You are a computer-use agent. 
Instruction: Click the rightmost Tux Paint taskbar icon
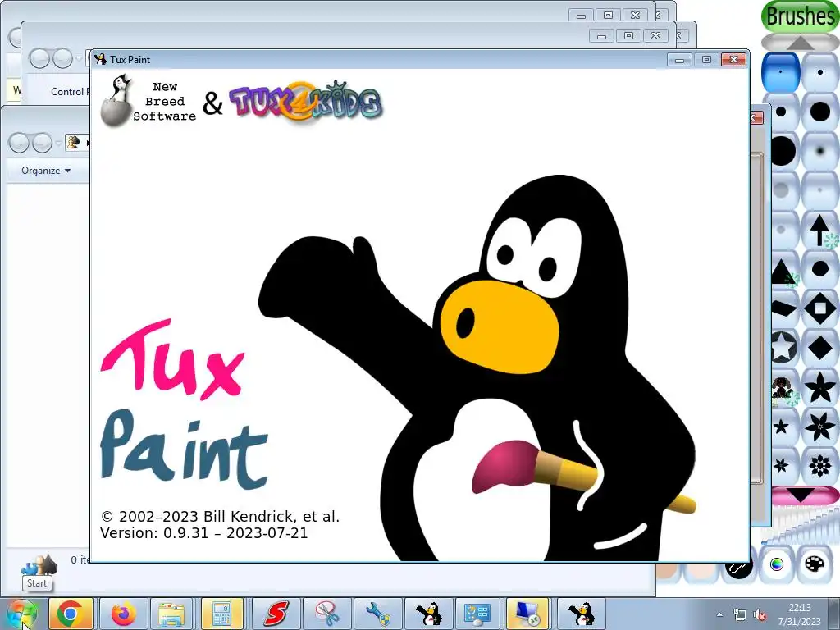582,614
